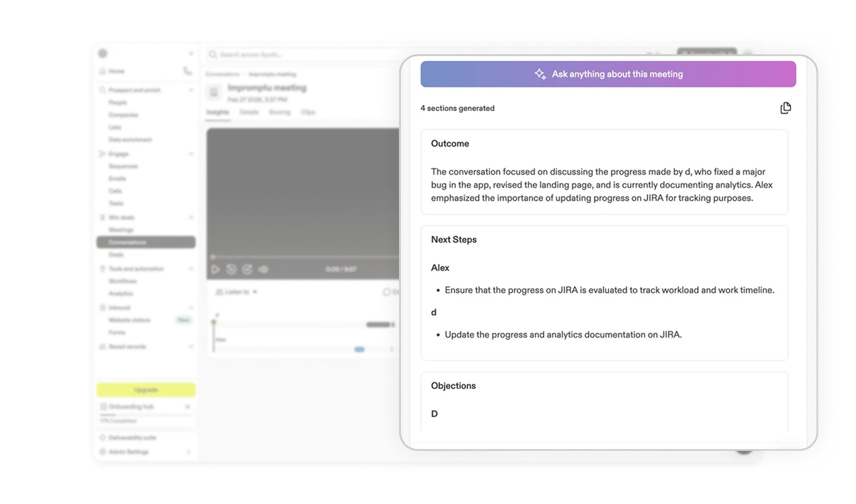Click the Apollo gear icon in the top-left corner
The width and height of the screenshot is (856, 504).
tap(102, 53)
